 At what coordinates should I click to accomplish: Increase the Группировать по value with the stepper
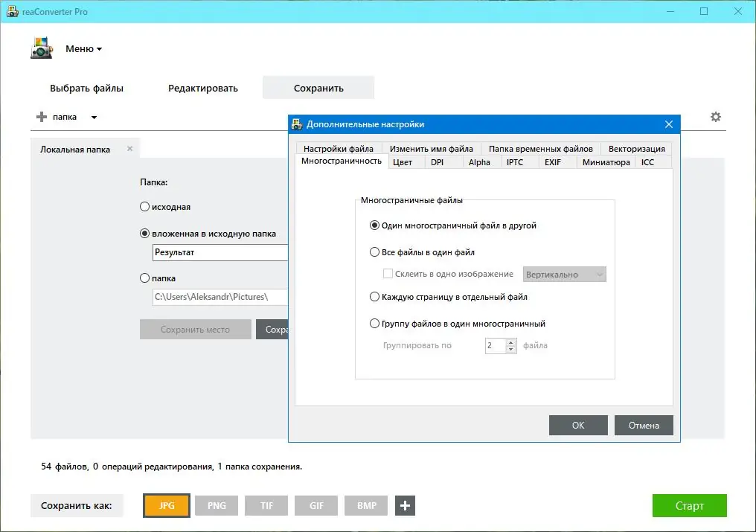(x=512, y=342)
